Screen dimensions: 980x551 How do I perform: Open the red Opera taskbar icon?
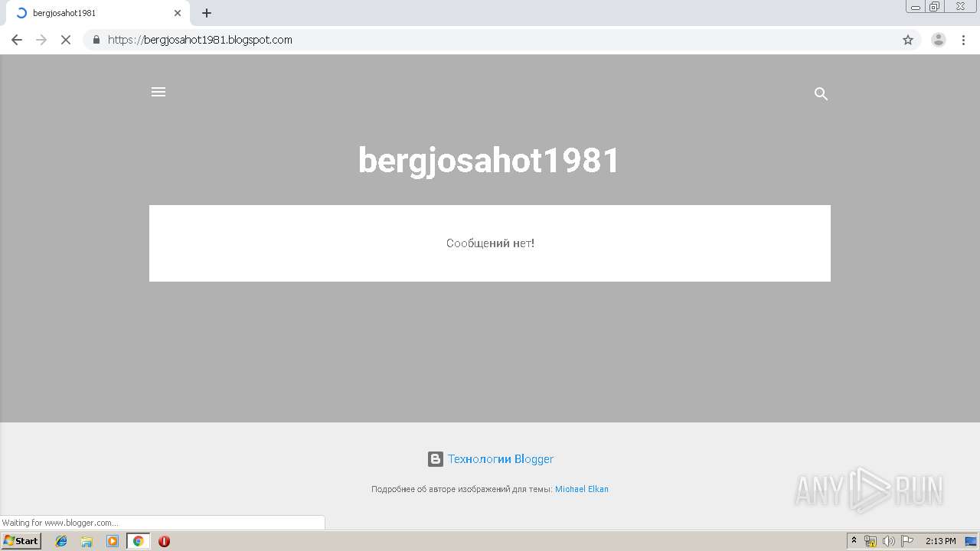pos(164,541)
